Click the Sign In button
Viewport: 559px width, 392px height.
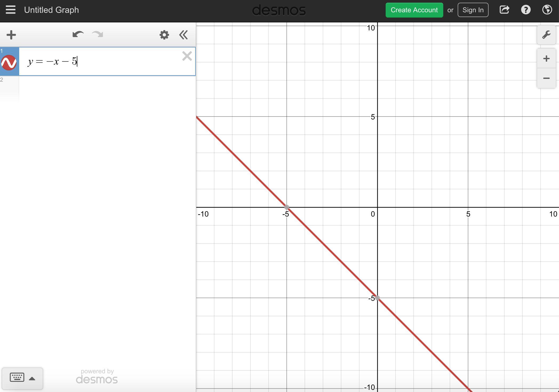point(473,10)
